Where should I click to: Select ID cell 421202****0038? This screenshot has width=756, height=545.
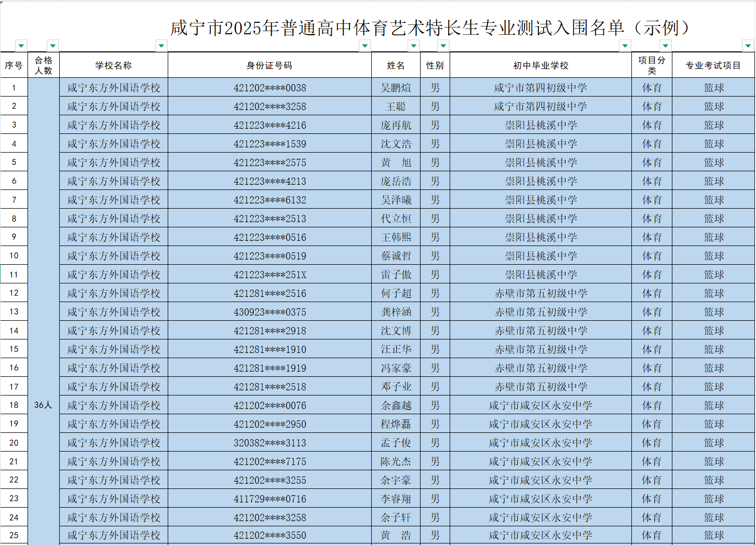coord(269,88)
